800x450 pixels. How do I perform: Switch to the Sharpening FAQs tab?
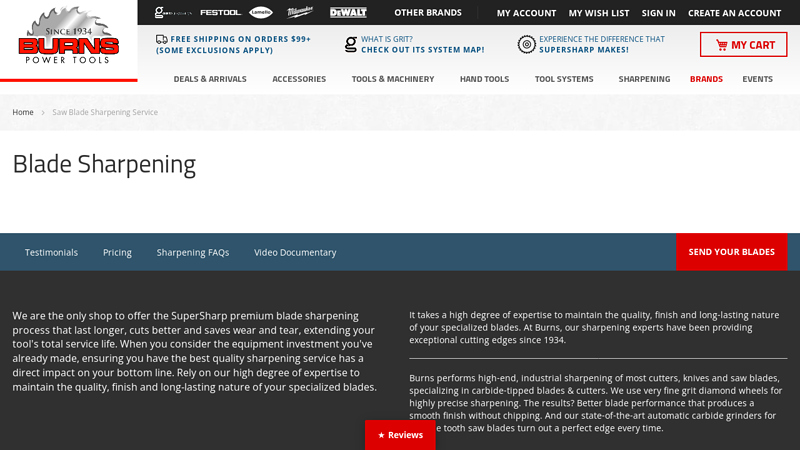(193, 252)
